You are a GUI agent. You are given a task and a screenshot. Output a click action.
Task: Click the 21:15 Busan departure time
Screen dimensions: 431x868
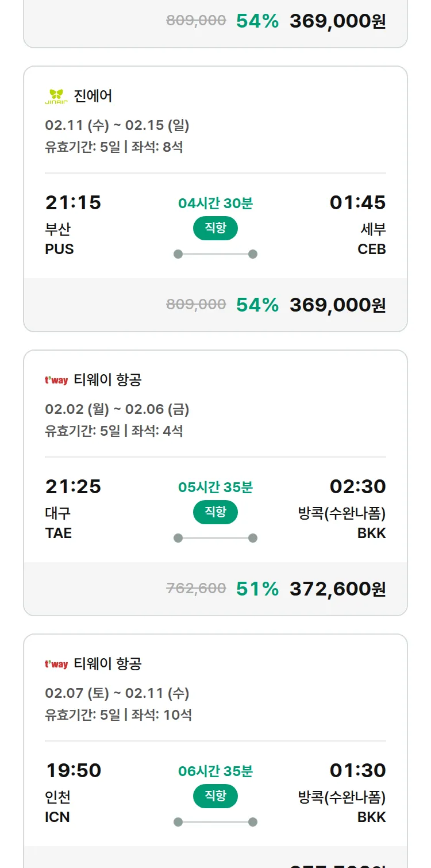[73, 202]
